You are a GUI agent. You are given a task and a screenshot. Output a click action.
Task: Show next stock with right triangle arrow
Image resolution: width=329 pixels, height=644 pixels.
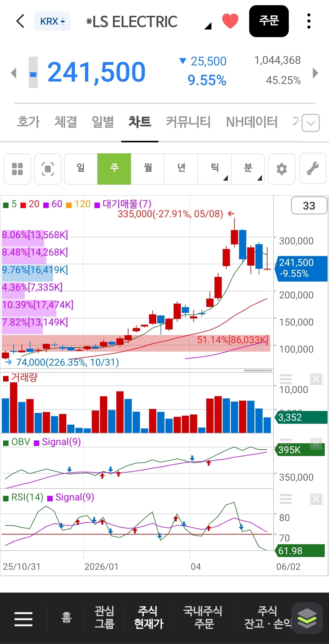tap(316, 73)
